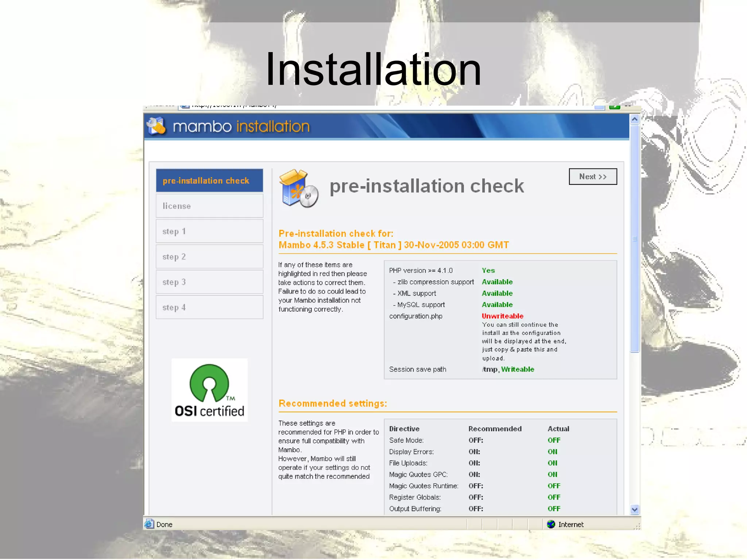Go to step 2 in sidebar
This screenshot has height=560, width=747.
[209, 257]
